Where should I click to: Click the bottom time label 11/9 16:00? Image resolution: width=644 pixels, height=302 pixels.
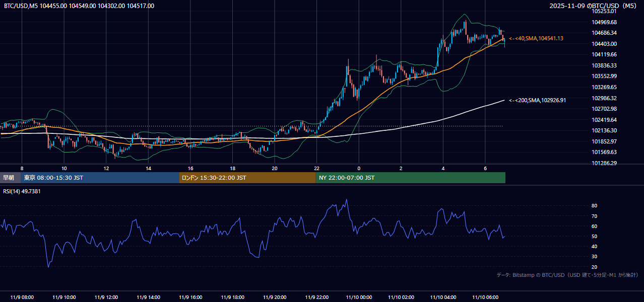tap(190, 297)
